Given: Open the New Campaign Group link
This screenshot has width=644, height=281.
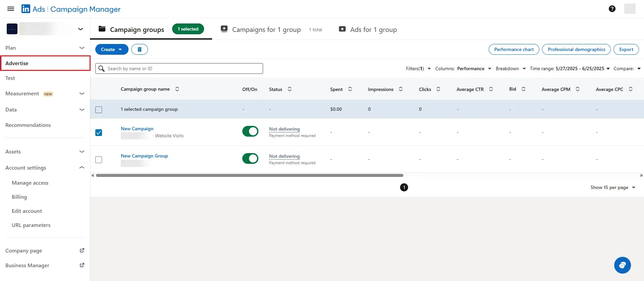Looking at the screenshot, I should click(144, 156).
